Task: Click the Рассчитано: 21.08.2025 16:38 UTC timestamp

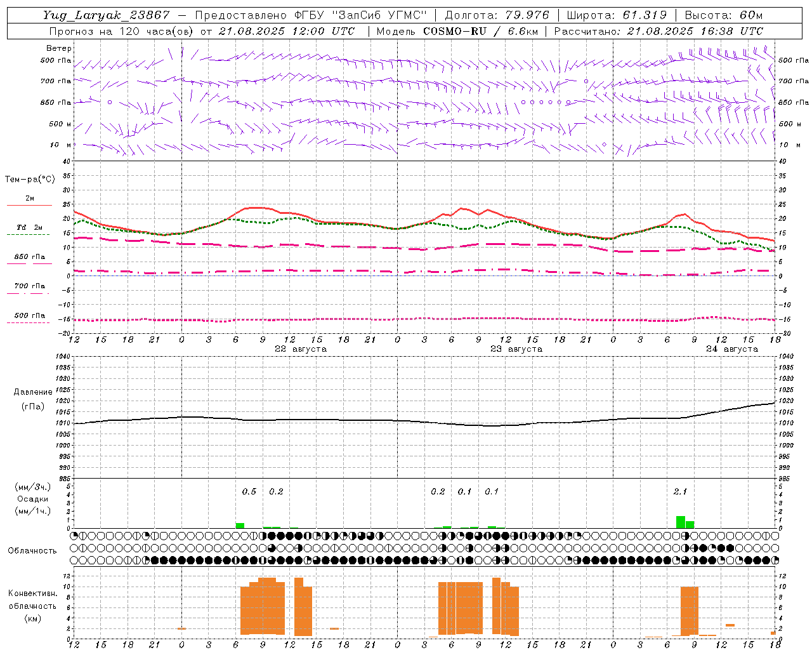Action: [659, 31]
